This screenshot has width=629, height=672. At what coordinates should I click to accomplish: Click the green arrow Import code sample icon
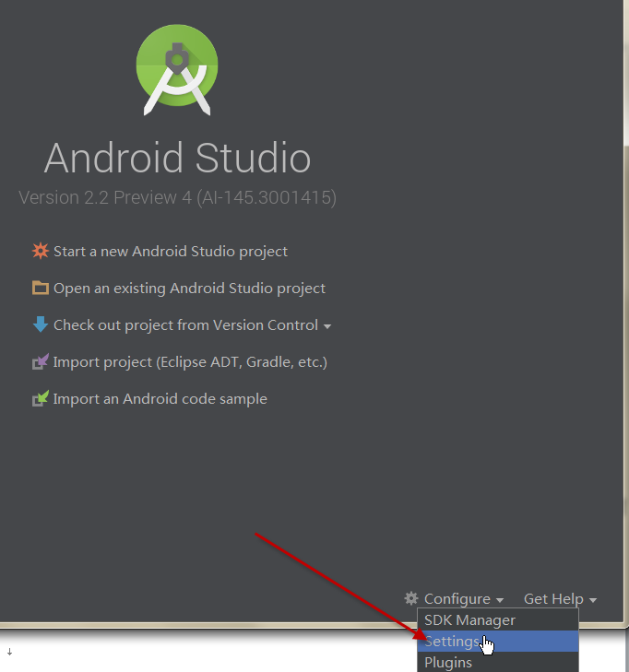tap(41, 399)
